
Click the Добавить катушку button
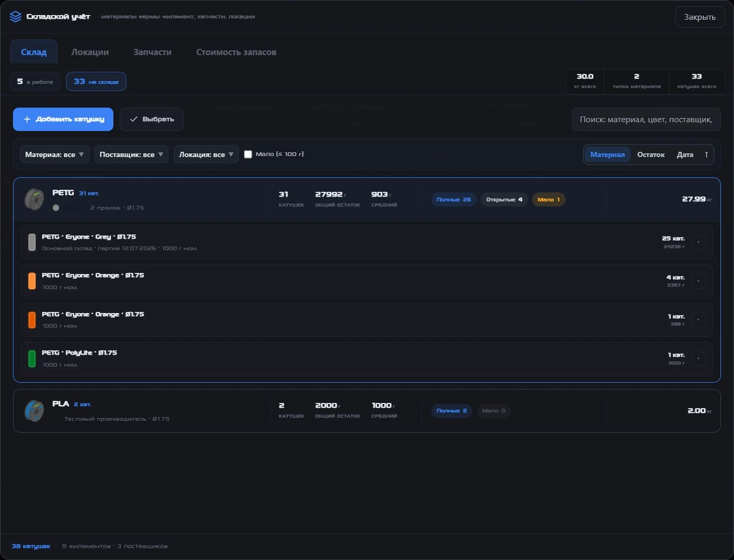coord(63,119)
